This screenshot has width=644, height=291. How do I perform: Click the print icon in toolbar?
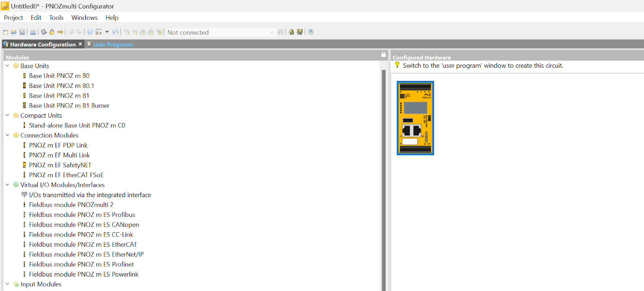[33, 32]
